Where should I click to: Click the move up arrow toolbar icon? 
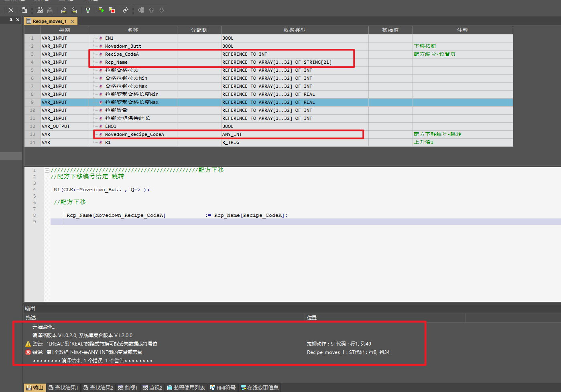151,10
